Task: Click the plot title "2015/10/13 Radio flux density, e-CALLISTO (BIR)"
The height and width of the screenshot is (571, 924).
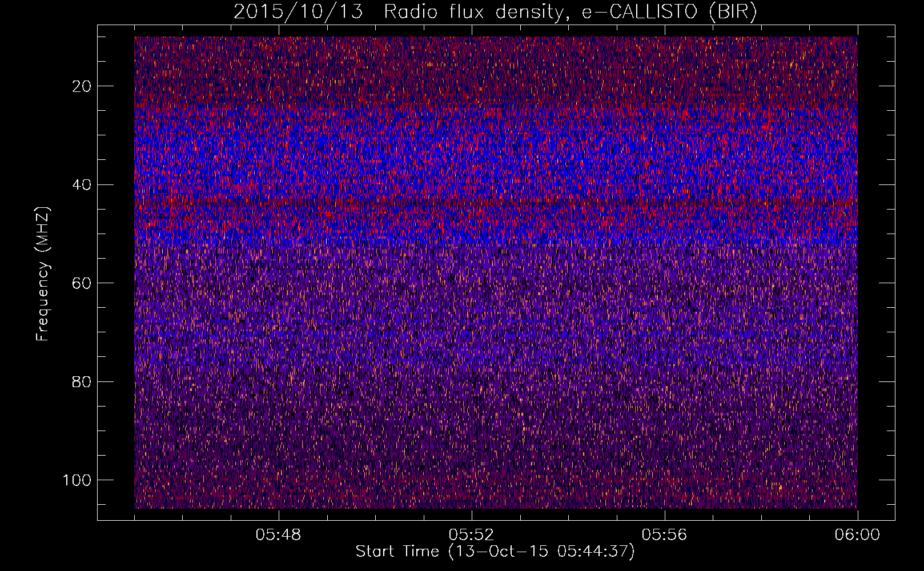Action: (495, 12)
